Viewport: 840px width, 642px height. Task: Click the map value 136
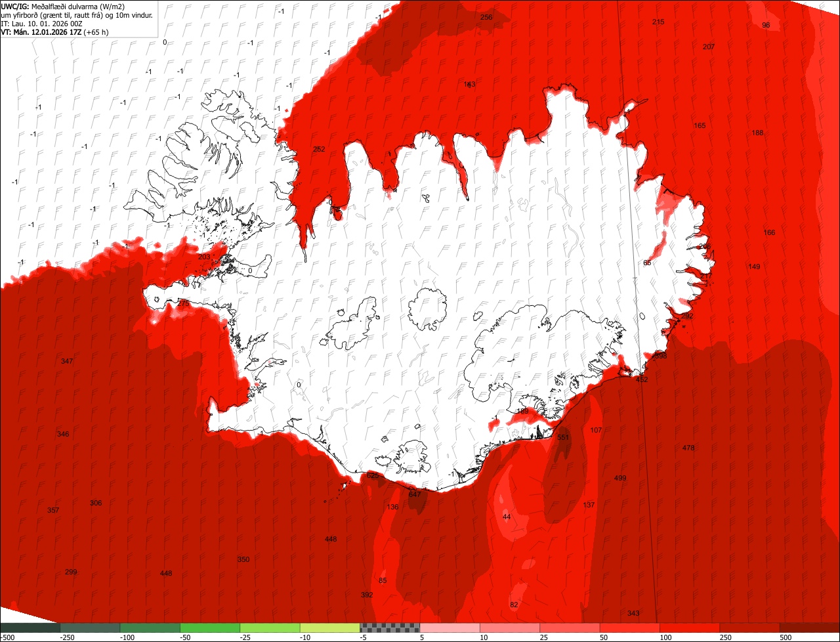(392, 507)
